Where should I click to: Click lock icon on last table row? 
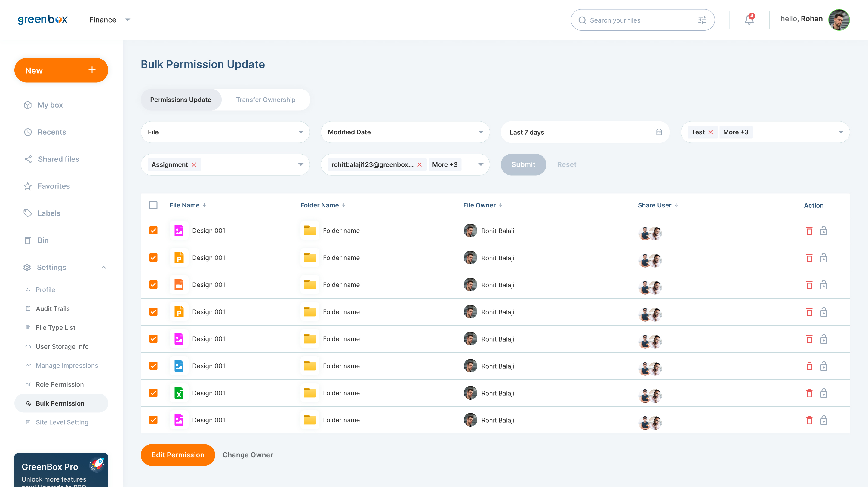823,420
